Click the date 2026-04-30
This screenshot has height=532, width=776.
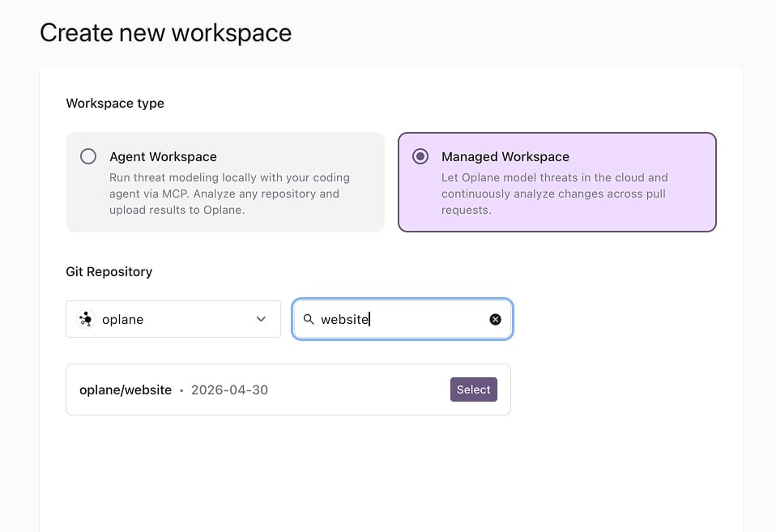(x=229, y=390)
